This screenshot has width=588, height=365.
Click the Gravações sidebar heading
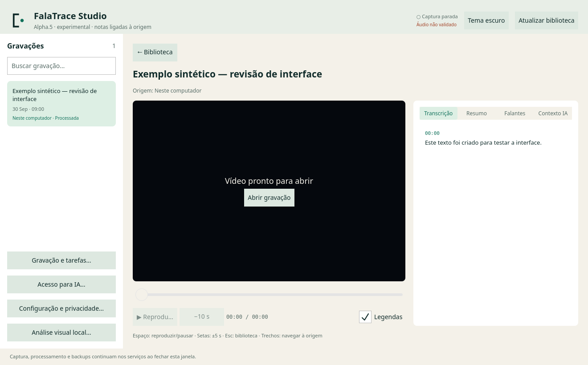(x=25, y=46)
